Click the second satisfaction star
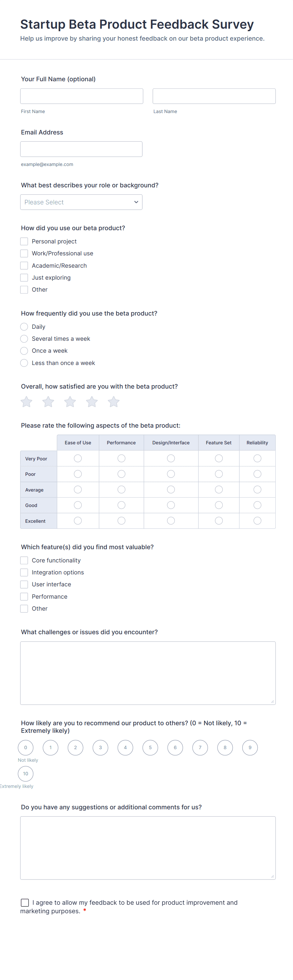Screen dimensions: 293x980 point(48,402)
